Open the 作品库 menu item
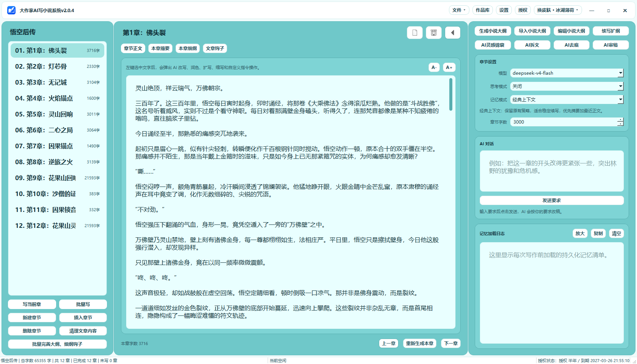 coord(483,10)
